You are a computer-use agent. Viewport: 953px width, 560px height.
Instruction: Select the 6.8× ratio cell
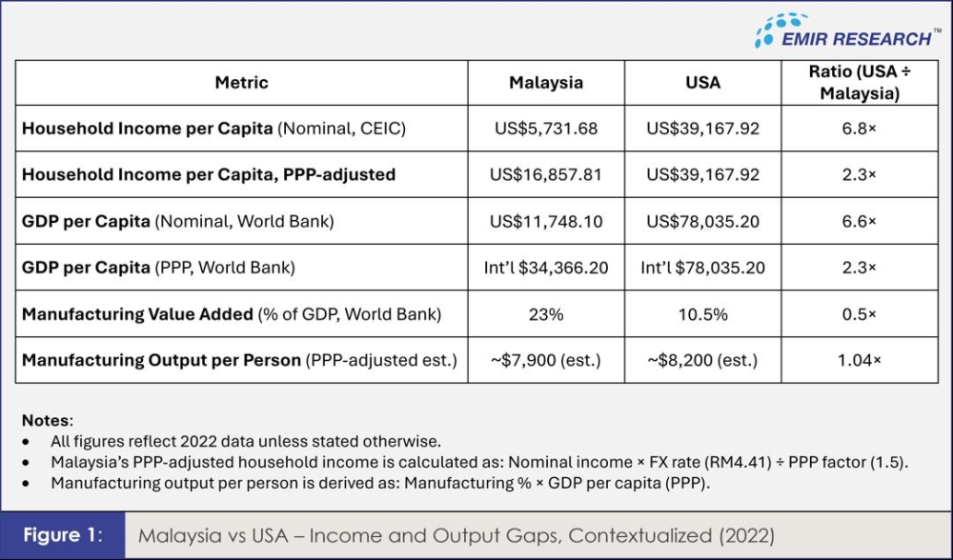[x=860, y=129]
